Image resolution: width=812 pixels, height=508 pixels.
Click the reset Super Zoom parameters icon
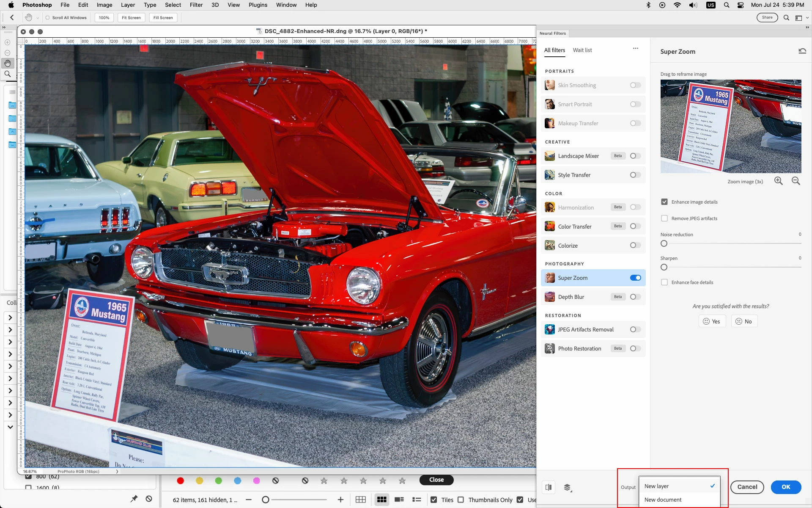(x=802, y=51)
